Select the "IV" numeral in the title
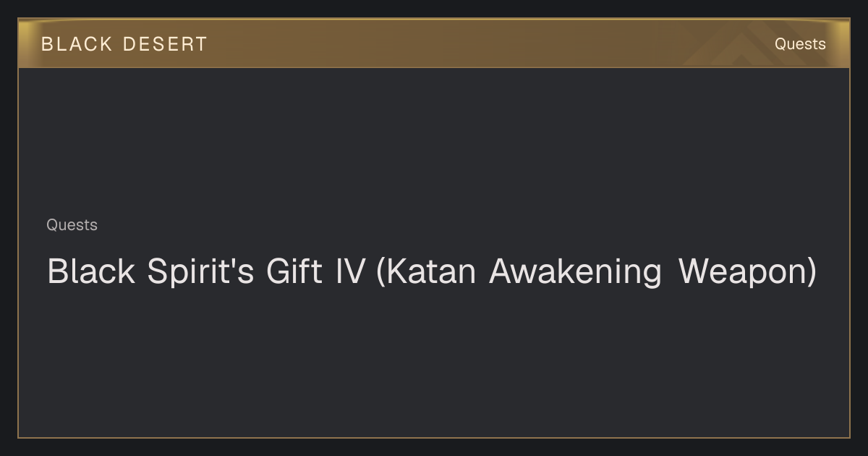The width and height of the screenshot is (868, 456). click(x=350, y=271)
